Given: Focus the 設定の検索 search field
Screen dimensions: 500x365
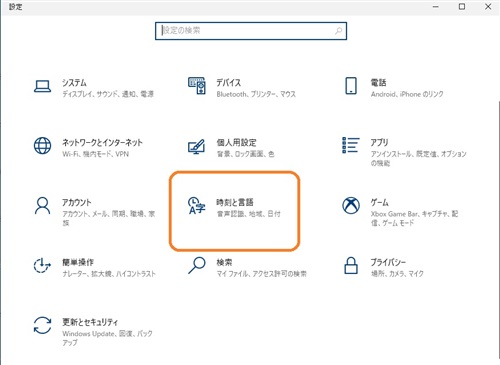Looking at the screenshot, I should click(x=251, y=31).
